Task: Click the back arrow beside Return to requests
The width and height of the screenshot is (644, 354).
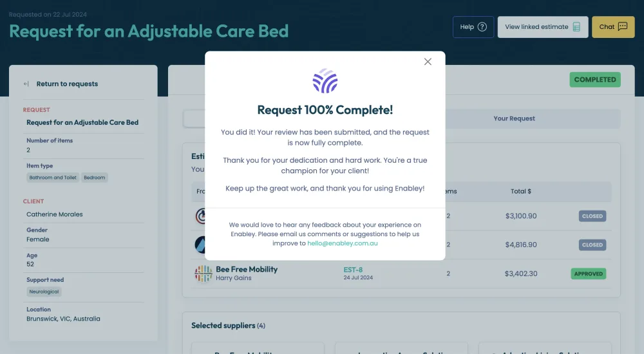Action: click(x=26, y=84)
